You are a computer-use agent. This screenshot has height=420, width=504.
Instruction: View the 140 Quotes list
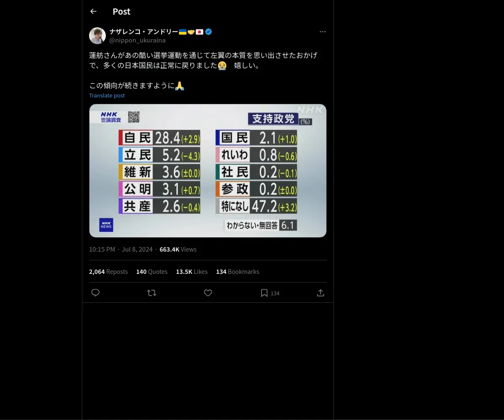[x=152, y=272]
